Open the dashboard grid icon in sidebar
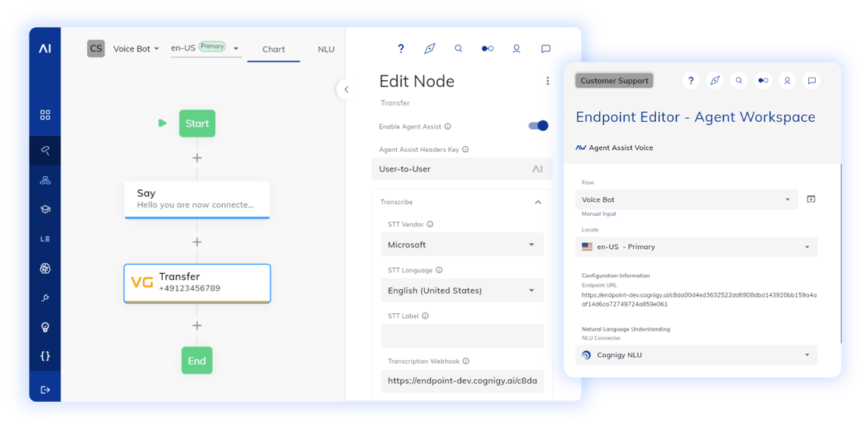The height and width of the screenshot is (429, 868). 45,115
